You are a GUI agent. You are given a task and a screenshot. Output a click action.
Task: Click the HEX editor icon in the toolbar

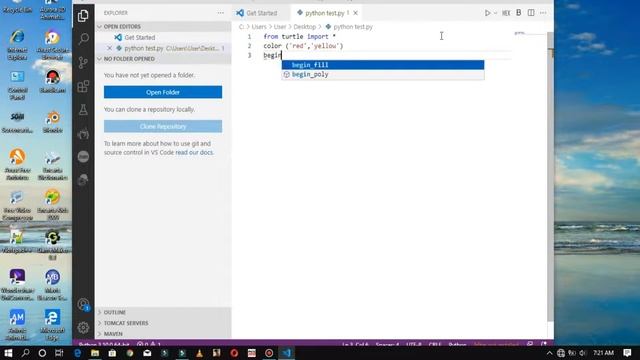pyautogui.click(x=506, y=13)
